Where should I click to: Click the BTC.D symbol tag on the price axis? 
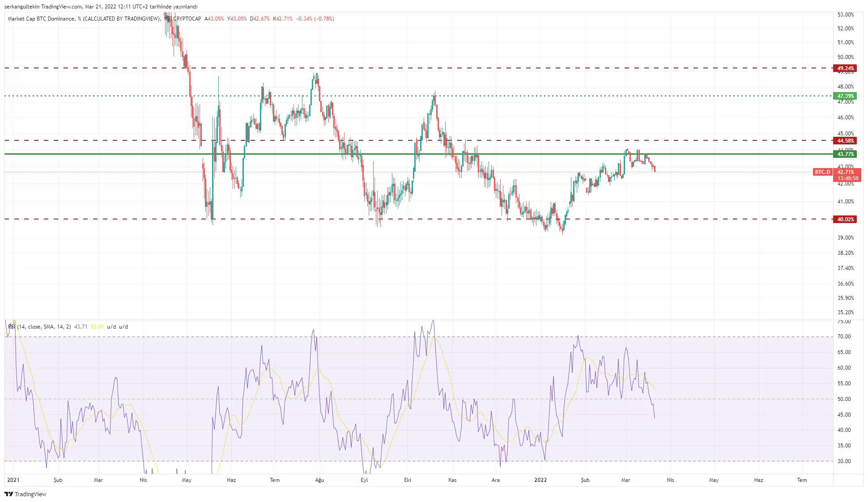[x=822, y=172]
